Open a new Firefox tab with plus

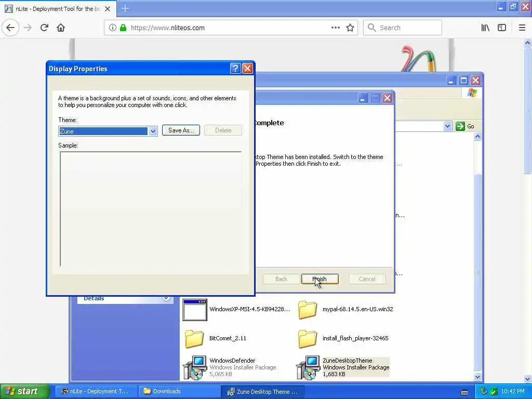125,8
